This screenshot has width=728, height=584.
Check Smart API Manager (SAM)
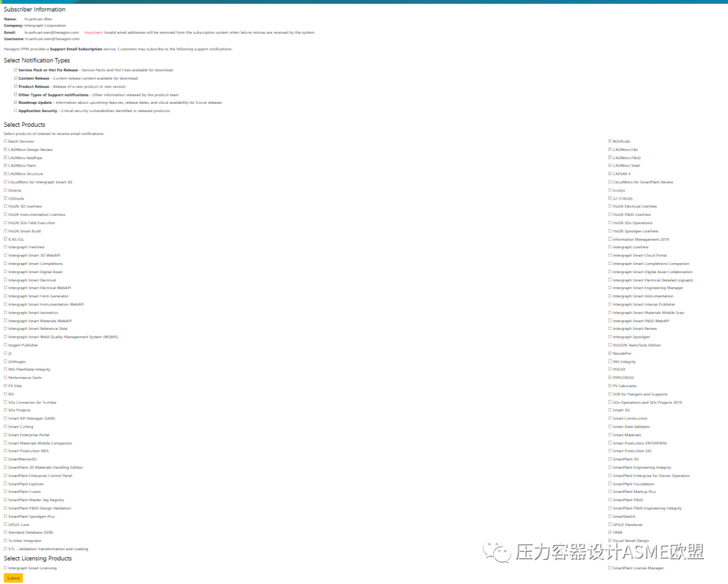point(5,418)
